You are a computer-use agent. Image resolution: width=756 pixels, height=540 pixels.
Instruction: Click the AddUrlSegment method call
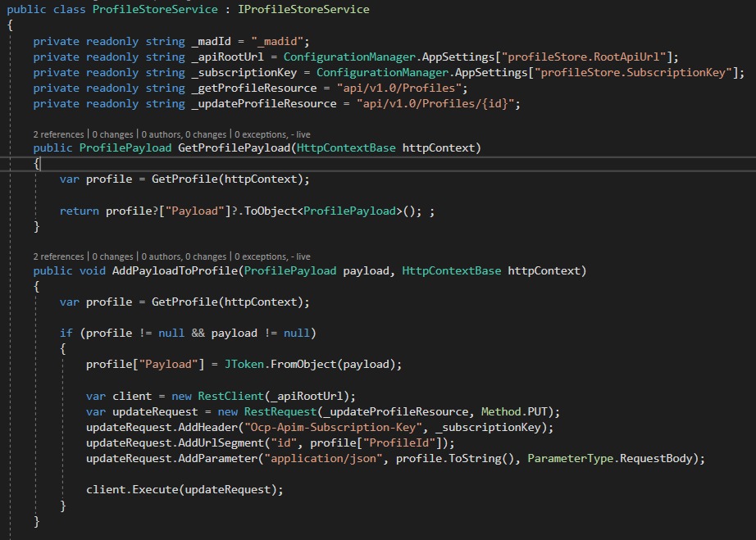(x=221, y=442)
